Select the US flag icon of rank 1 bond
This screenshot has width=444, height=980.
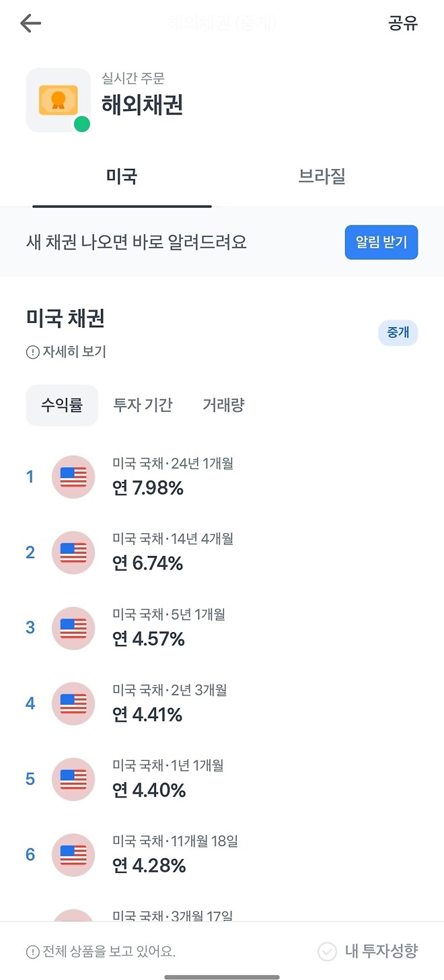(x=73, y=477)
